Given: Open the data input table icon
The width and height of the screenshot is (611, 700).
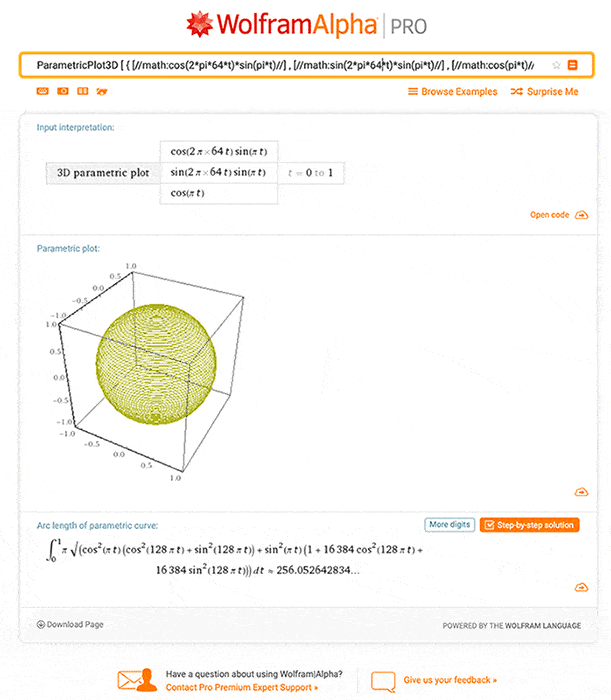Looking at the screenshot, I should coord(83,91).
